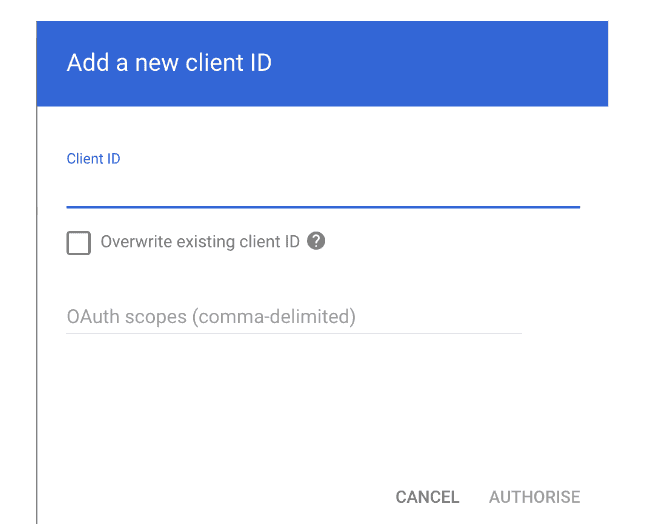Click the blue underline of Client ID field
The image size is (660, 524).
tap(322, 206)
